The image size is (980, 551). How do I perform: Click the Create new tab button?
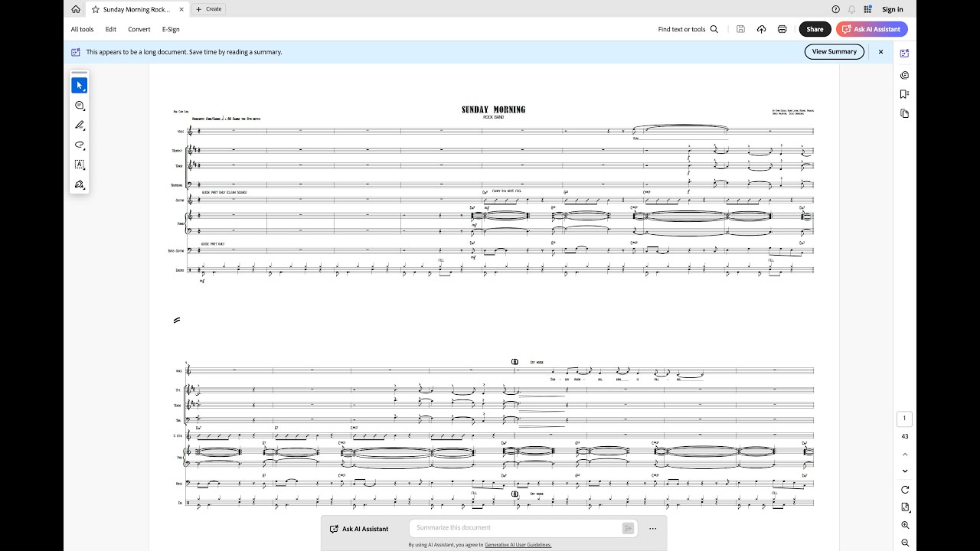(208, 9)
